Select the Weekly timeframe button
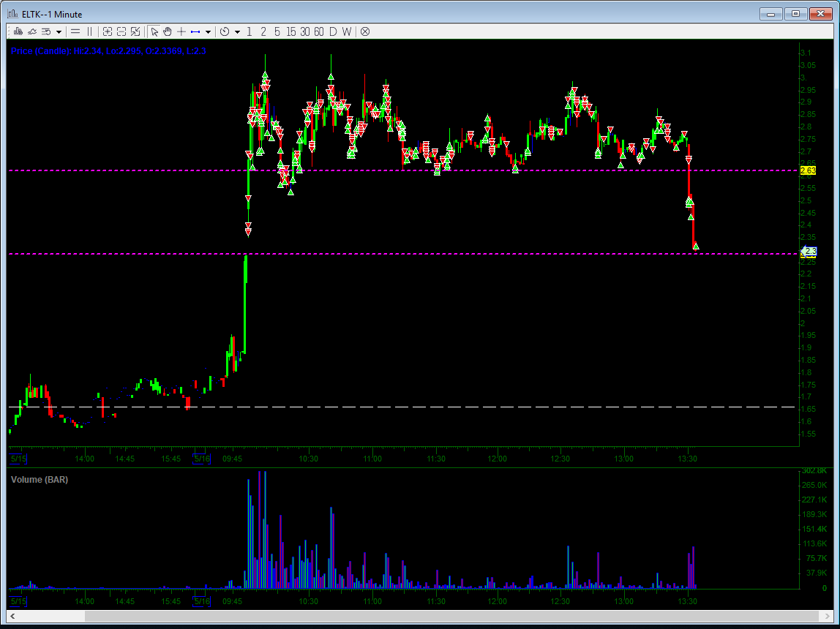Image resolution: width=840 pixels, height=629 pixels. point(345,31)
